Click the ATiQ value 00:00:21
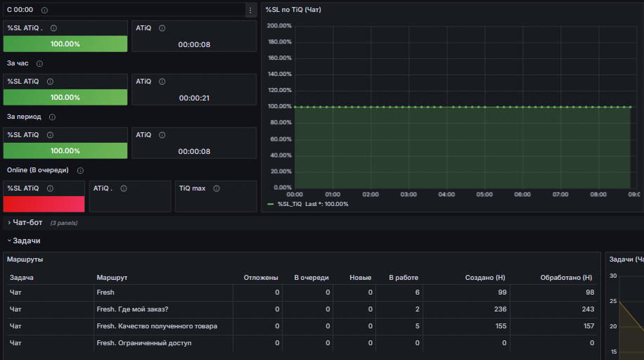644x360 pixels. tap(194, 98)
